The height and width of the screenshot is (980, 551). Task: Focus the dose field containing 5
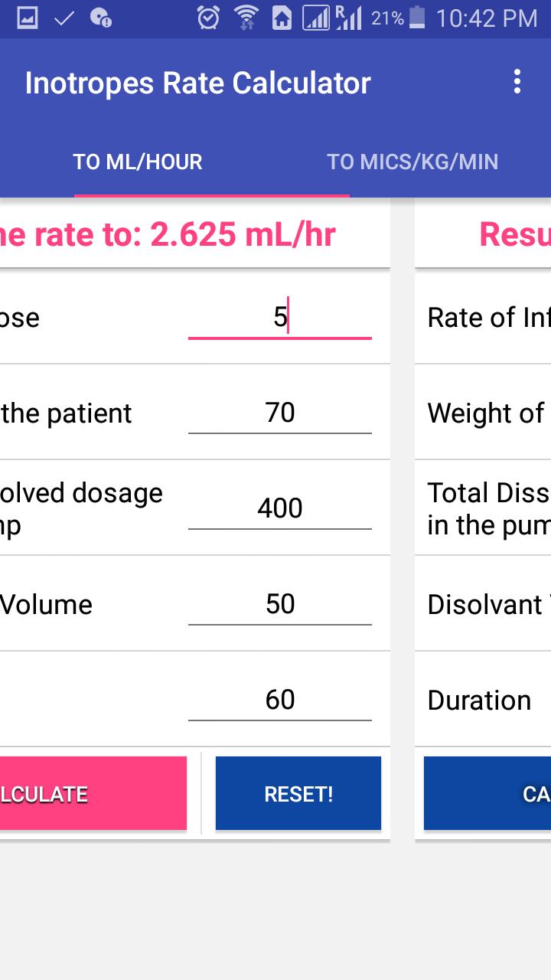280,318
